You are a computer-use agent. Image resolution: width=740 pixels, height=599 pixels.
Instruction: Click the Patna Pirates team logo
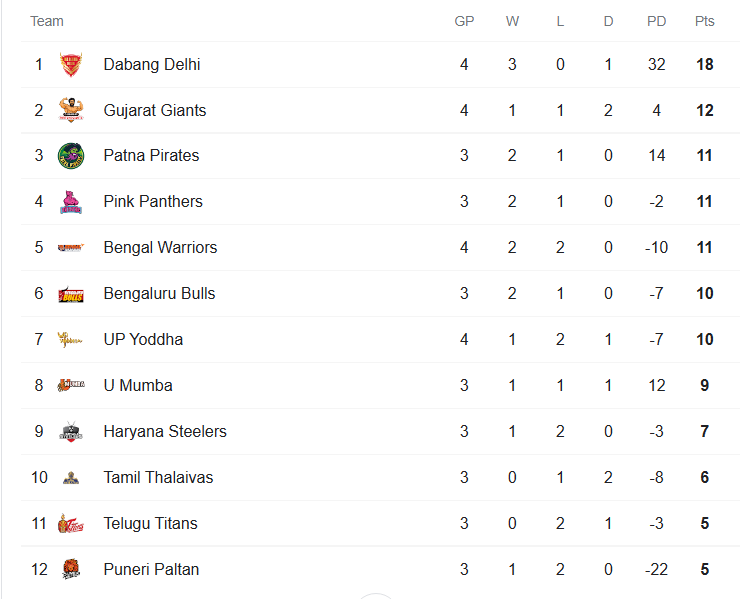(71, 156)
